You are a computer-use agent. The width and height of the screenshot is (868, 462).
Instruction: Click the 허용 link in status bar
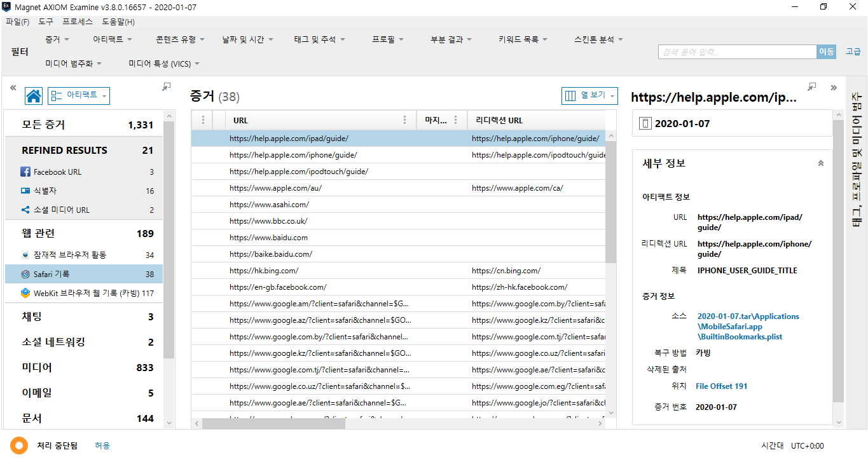tap(102, 446)
